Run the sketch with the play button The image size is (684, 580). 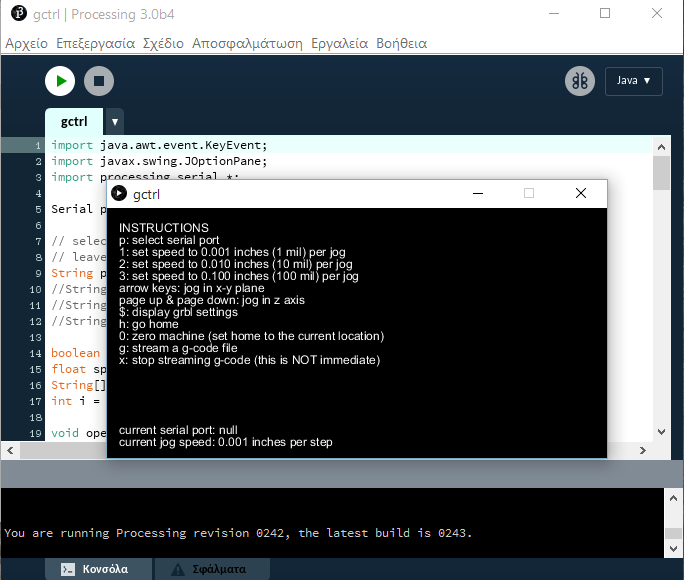60,81
